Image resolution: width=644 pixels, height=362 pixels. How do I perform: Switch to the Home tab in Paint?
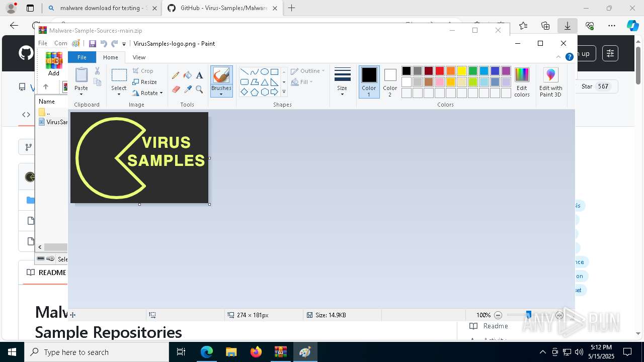111,57
